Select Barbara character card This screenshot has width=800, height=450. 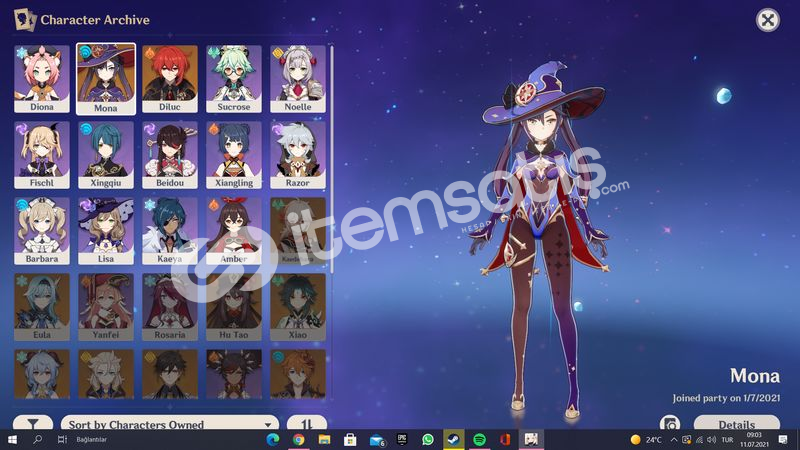click(42, 231)
